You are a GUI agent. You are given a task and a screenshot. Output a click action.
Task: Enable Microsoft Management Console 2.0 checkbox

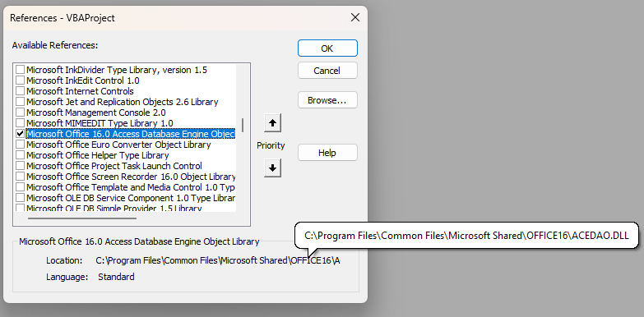[x=20, y=113]
